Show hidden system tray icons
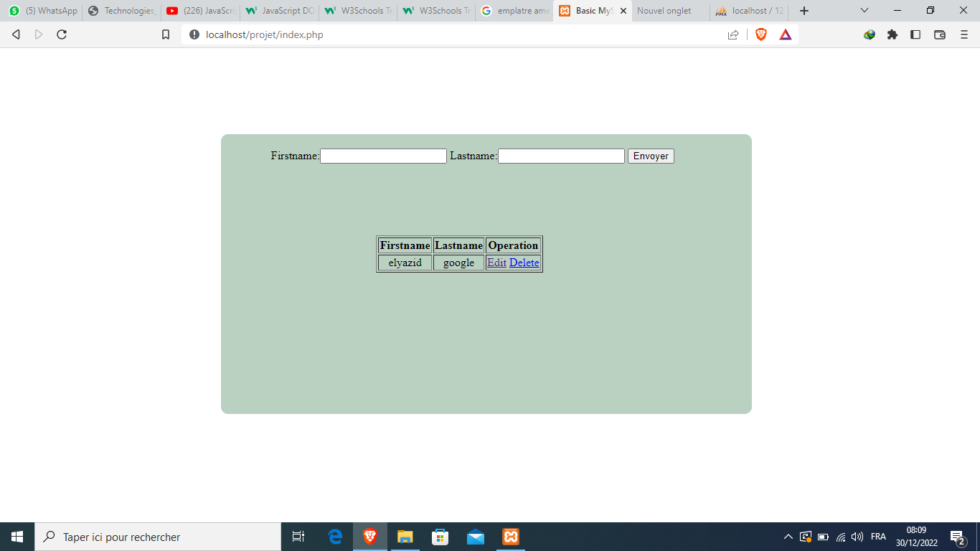 (788, 537)
